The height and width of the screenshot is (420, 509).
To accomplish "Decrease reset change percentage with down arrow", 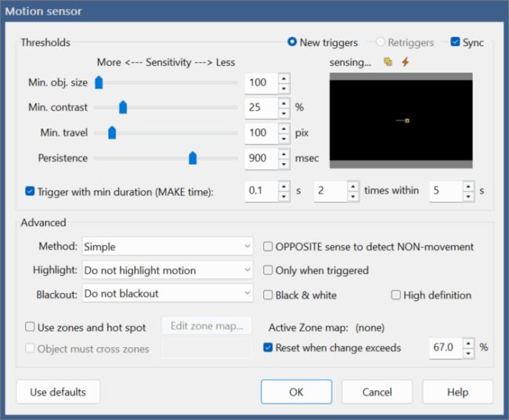I will click(469, 352).
